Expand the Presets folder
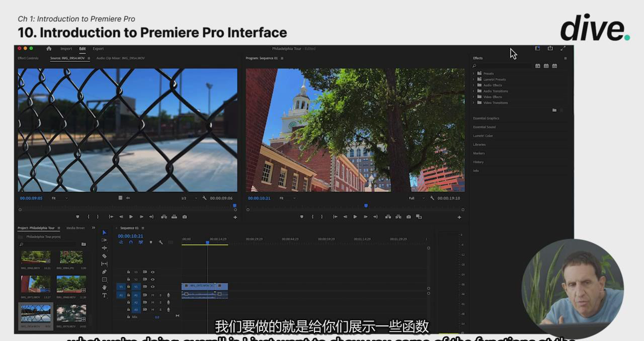Image resolution: width=644 pixels, height=341 pixels. point(474,73)
